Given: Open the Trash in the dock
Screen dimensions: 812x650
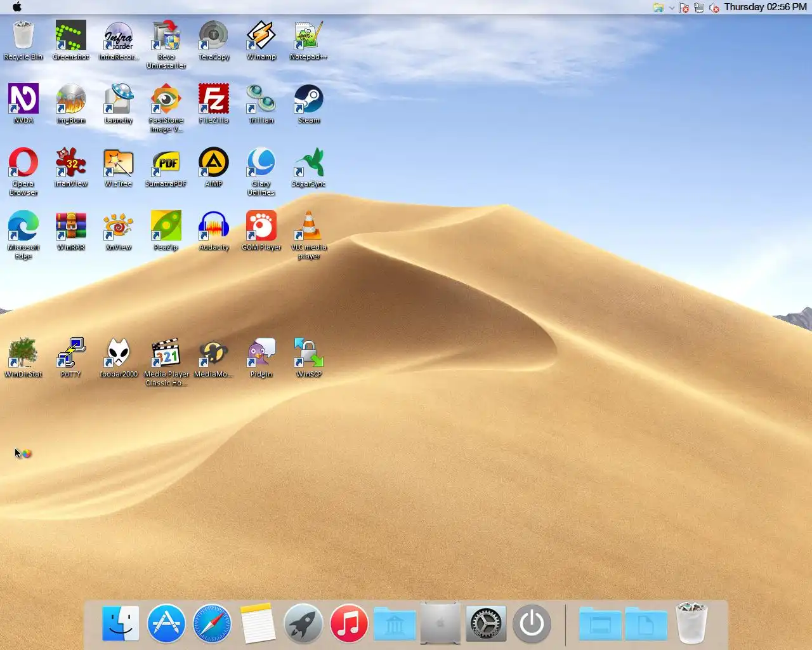Looking at the screenshot, I should 691,623.
